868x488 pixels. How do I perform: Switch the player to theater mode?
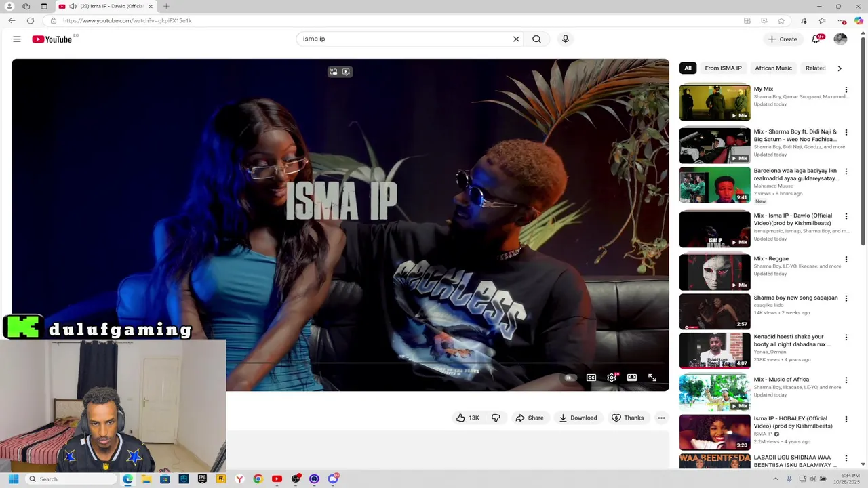point(632,378)
